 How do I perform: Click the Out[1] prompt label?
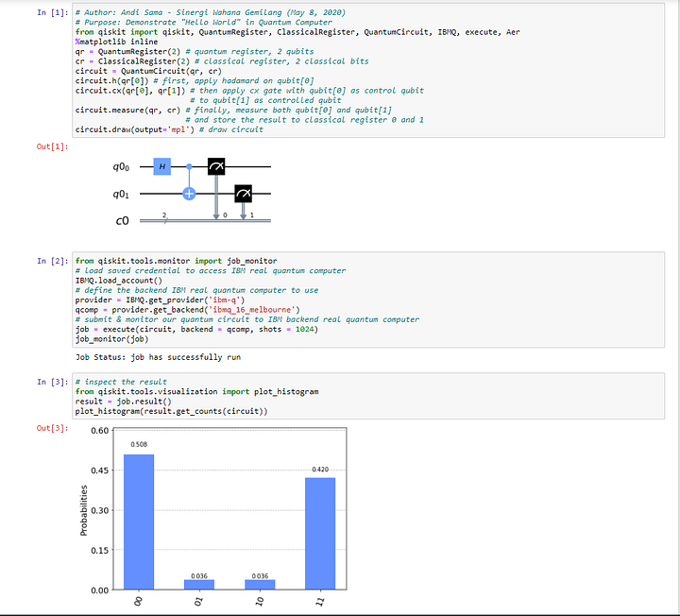(53, 146)
